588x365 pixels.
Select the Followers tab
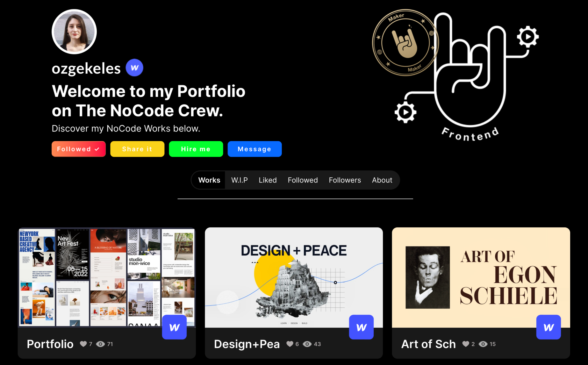pyautogui.click(x=345, y=180)
